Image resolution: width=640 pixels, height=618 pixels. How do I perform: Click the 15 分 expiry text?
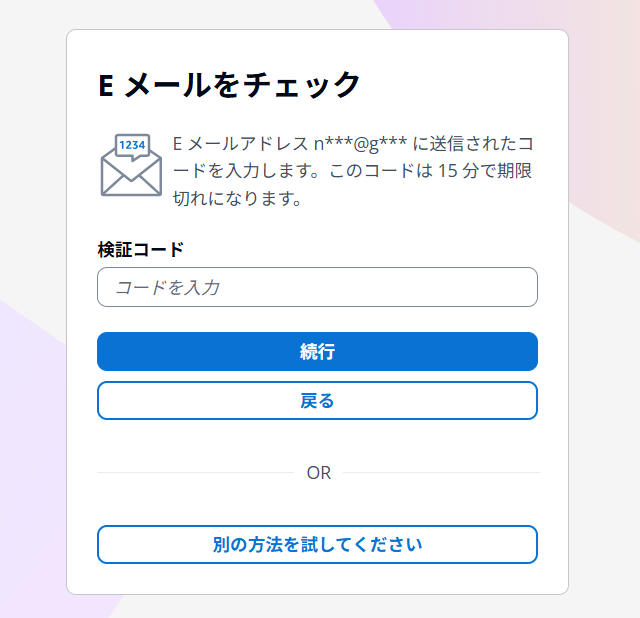[459, 170]
